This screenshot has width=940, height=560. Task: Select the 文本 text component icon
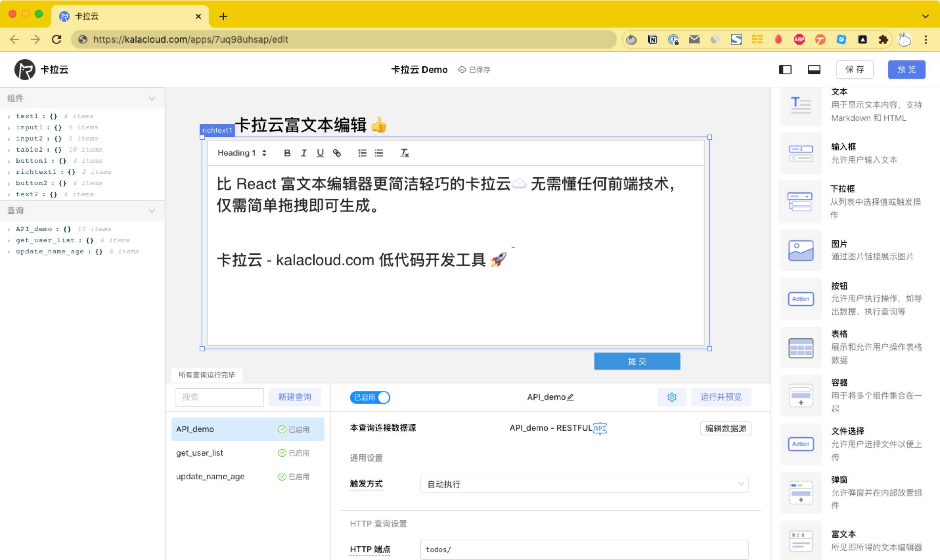coord(801,105)
